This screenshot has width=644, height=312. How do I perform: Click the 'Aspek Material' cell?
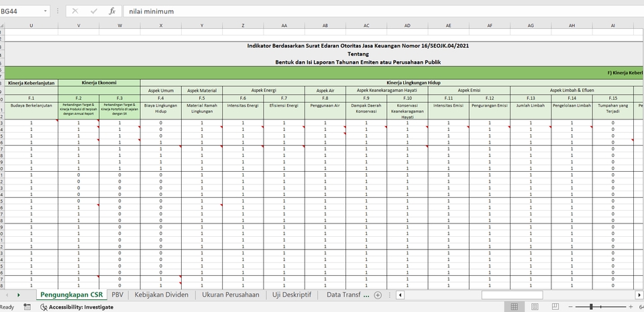click(202, 91)
